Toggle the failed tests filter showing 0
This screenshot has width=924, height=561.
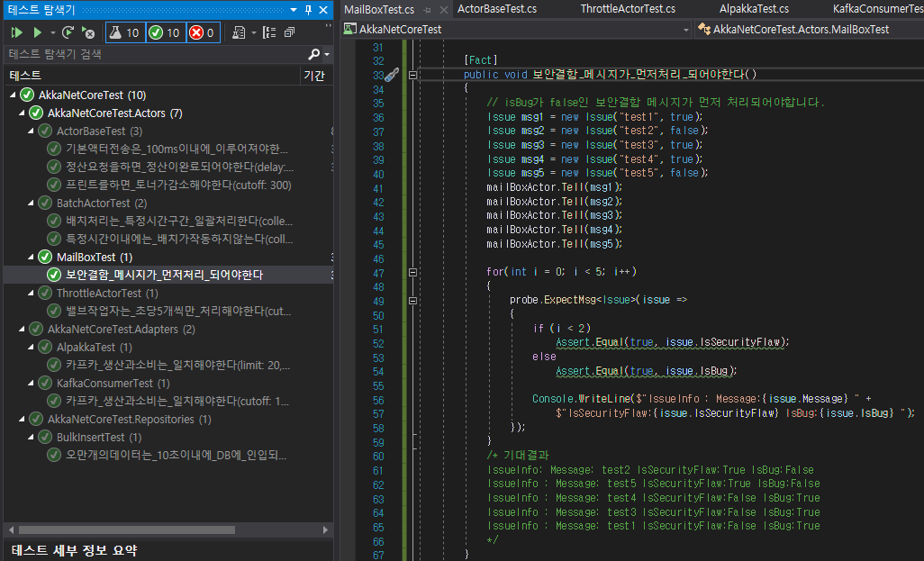click(x=202, y=32)
